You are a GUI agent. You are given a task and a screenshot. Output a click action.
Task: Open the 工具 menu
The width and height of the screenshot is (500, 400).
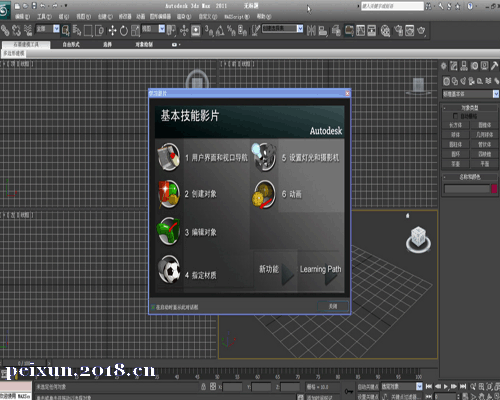pyautogui.click(x=44, y=16)
